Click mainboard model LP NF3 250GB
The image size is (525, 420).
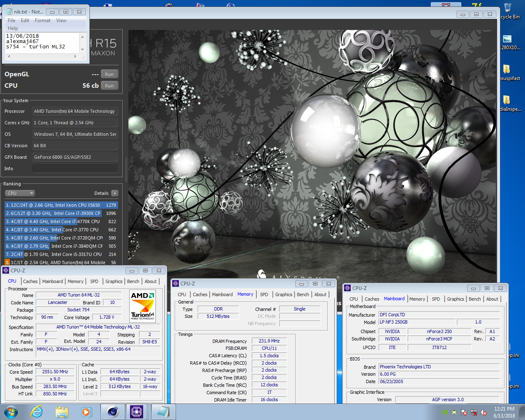[417, 322]
